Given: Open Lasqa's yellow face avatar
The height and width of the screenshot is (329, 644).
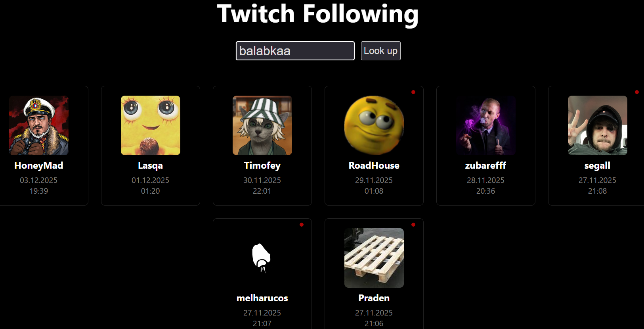Looking at the screenshot, I should click(151, 125).
